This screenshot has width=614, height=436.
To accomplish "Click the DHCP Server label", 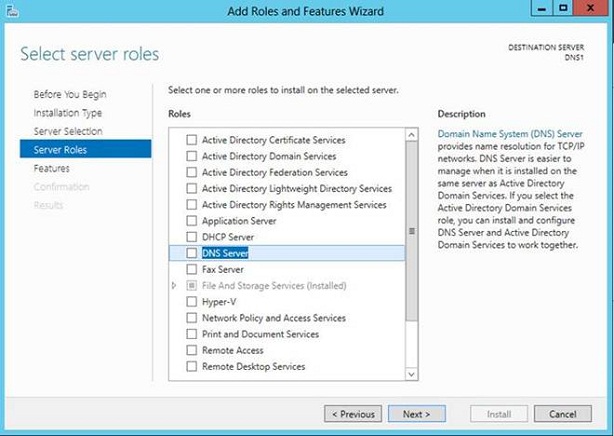I will (228, 237).
